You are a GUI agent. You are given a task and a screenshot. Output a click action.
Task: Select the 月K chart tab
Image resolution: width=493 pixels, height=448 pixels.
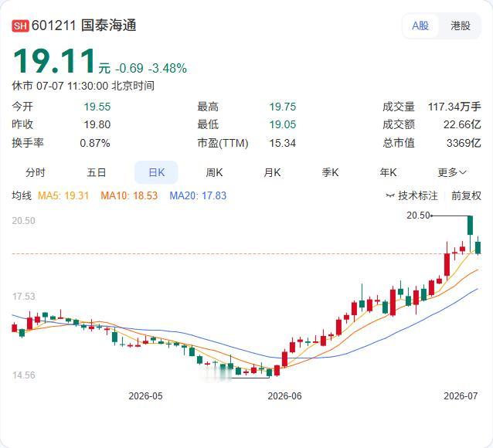pyautogui.click(x=272, y=172)
